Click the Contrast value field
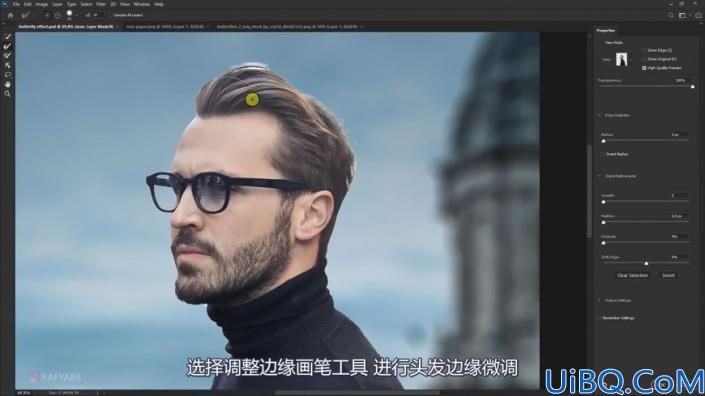Screen dimensions: 705x396 click(678, 236)
